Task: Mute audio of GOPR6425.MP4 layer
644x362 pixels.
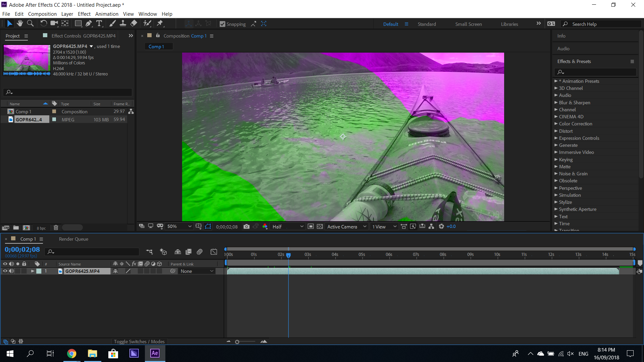Action: click(x=11, y=271)
